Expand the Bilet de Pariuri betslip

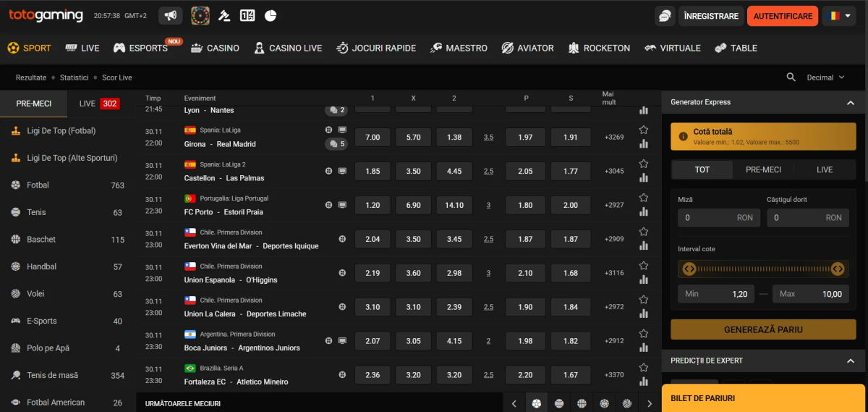(765, 398)
